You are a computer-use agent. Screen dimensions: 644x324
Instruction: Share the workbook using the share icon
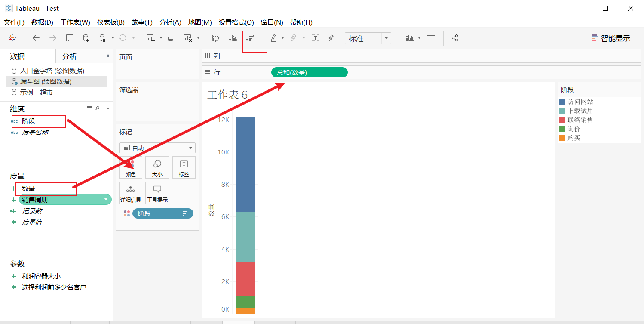[x=455, y=38]
